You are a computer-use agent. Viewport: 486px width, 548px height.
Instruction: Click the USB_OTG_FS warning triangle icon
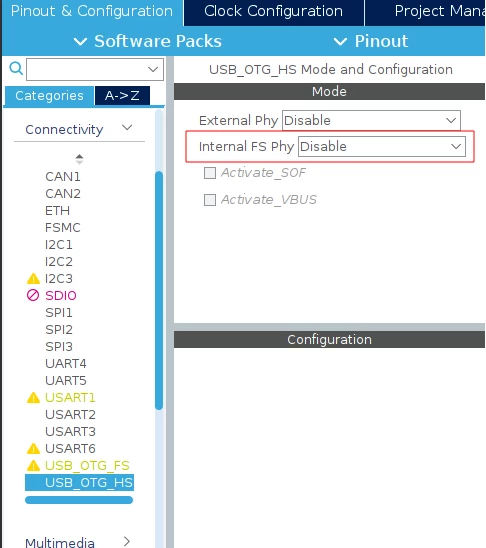coord(33,466)
